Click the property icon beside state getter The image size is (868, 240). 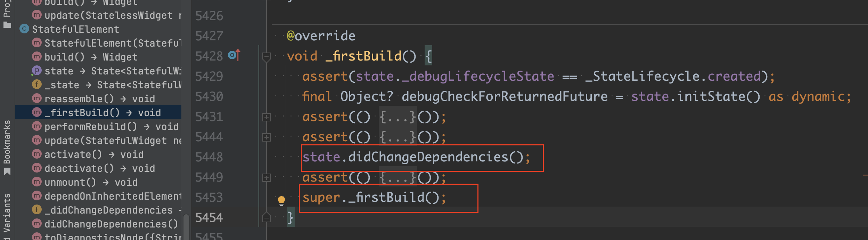pyautogui.click(x=36, y=71)
